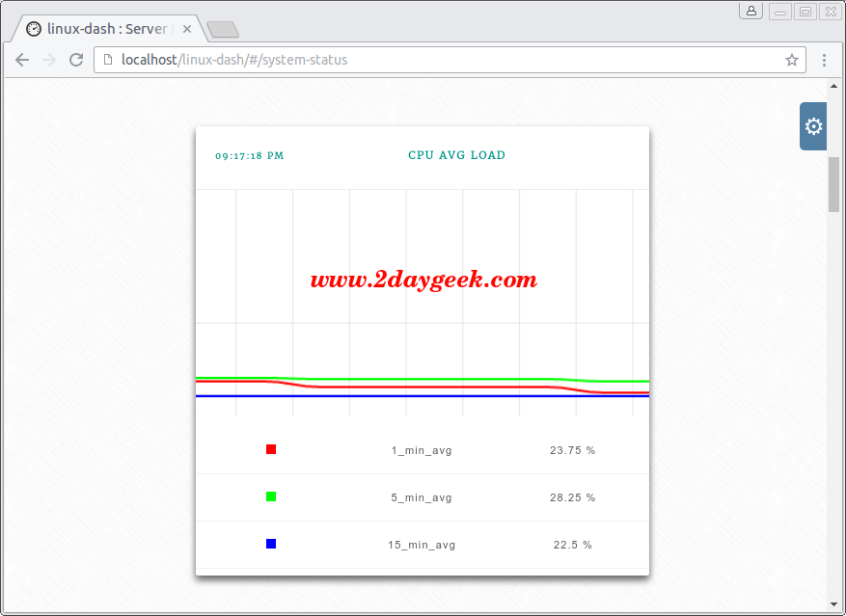846x616 pixels.
Task: Close the linux-dash tab
Action: click(187, 29)
